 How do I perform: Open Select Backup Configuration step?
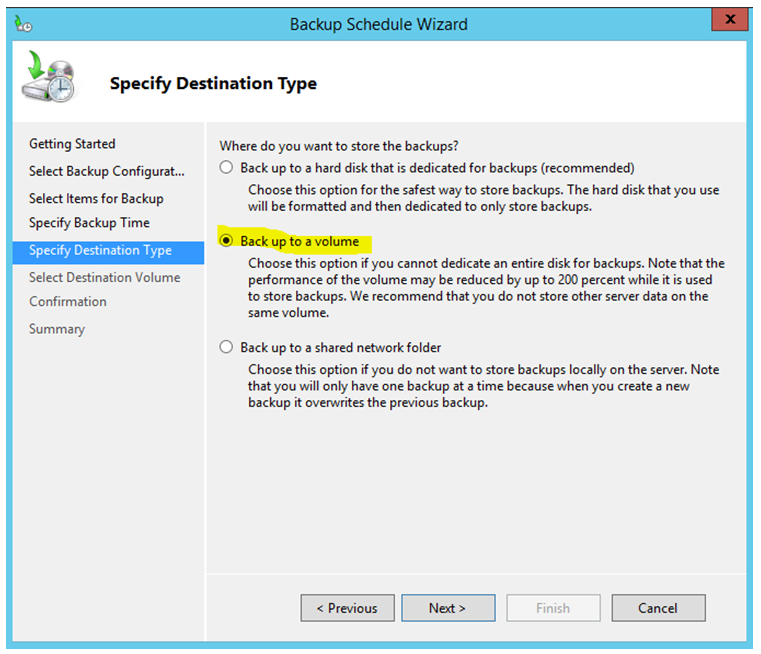(x=107, y=171)
